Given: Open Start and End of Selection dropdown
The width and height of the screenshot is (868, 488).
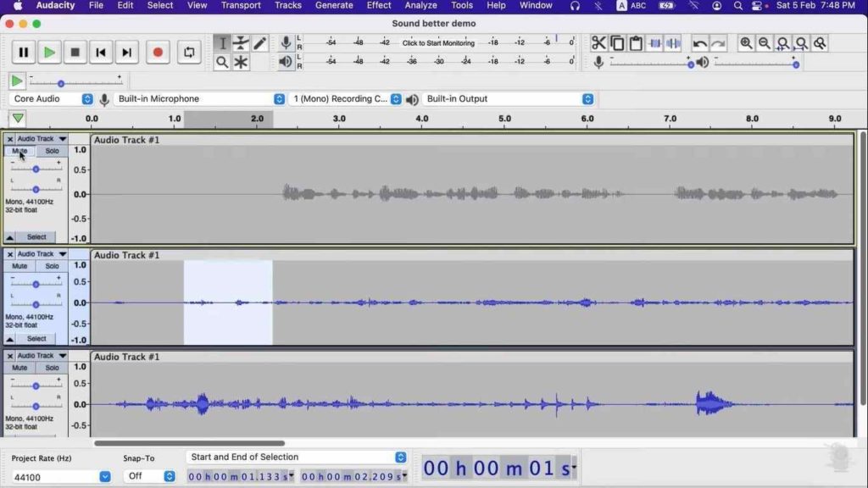Looking at the screenshot, I should (x=297, y=457).
